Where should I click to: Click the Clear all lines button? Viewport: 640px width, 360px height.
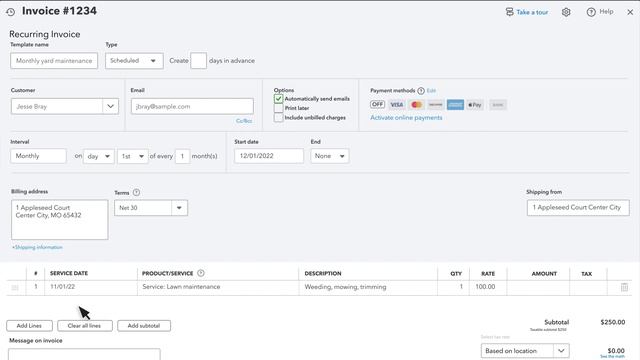(x=84, y=326)
